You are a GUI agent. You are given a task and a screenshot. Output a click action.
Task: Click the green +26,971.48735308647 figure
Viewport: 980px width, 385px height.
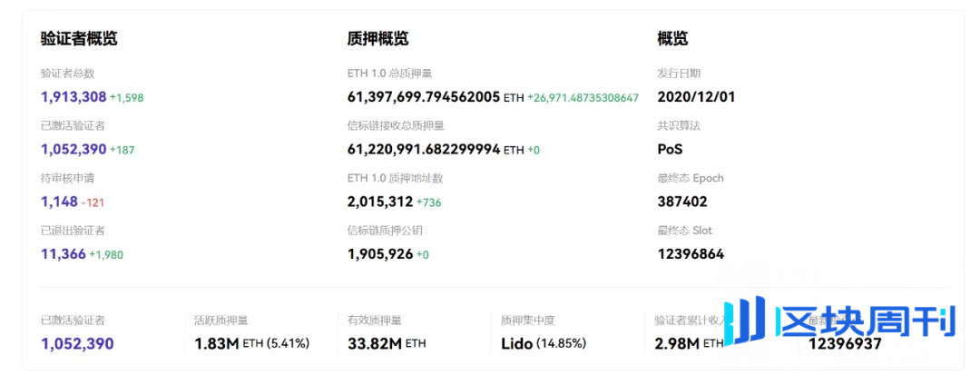pyautogui.click(x=583, y=97)
